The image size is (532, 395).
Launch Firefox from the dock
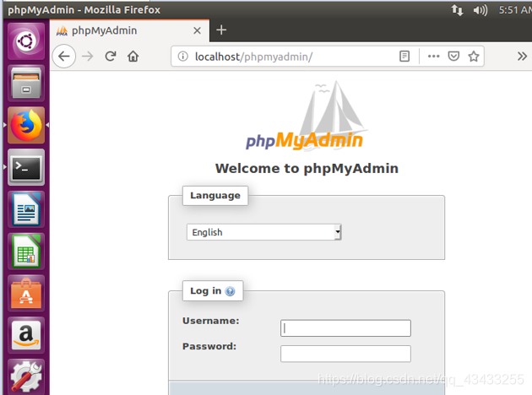point(26,126)
